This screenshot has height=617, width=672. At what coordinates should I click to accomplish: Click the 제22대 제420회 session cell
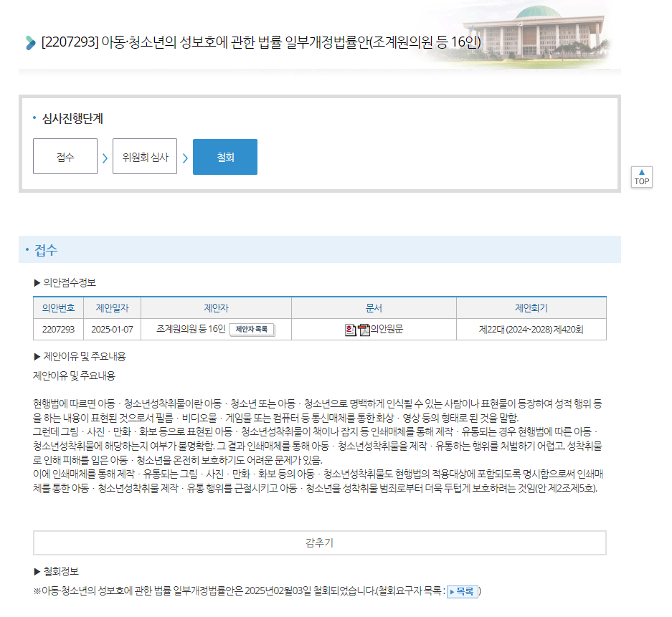[531, 330]
